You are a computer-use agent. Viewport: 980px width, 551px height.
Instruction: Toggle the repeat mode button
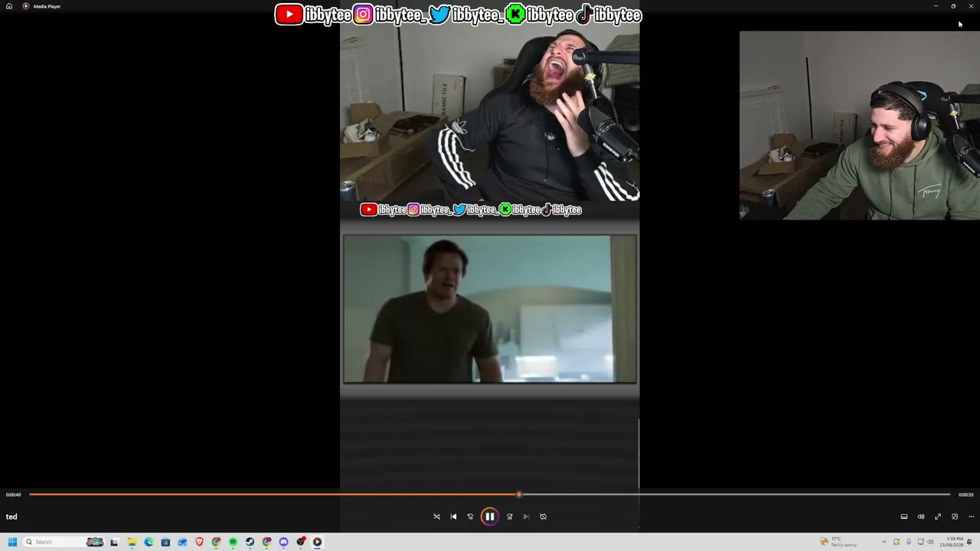tap(543, 517)
